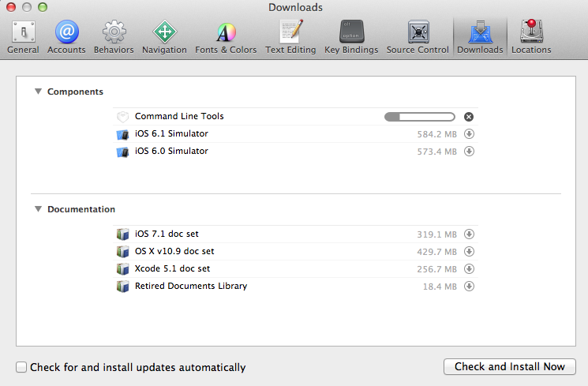The width and height of the screenshot is (588, 386).
Task: Click the iOS 6.0 Simulator item icon
Action: 122,152
